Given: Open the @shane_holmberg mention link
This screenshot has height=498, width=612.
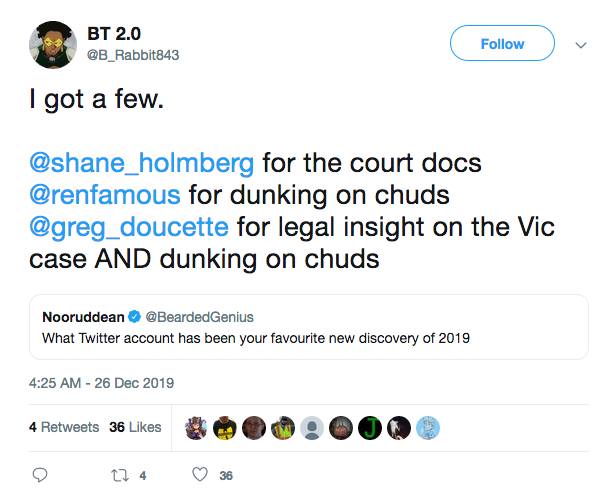Looking at the screenshot, I should point(142,163).
